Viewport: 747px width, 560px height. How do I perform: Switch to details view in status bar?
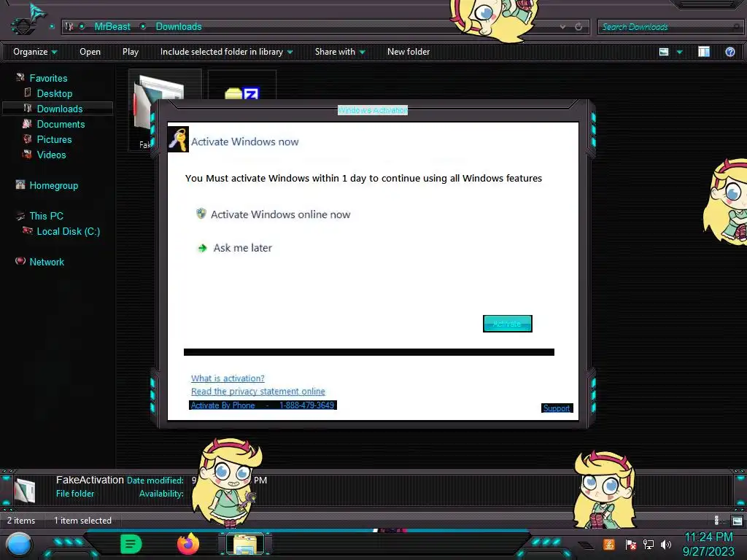(x=716, y=521)
